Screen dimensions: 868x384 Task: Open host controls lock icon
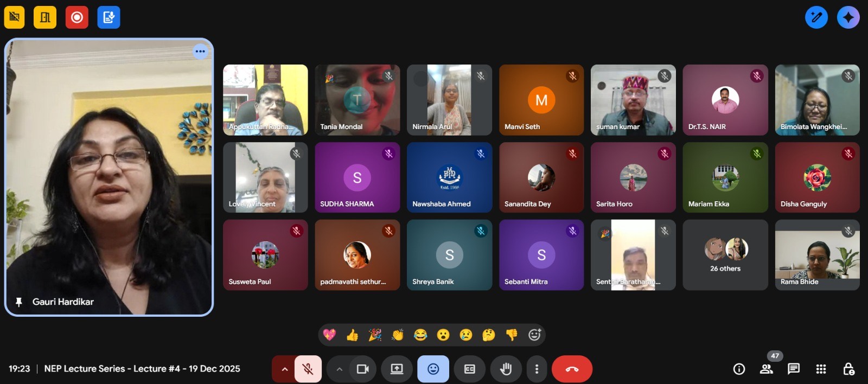[848, 369]
